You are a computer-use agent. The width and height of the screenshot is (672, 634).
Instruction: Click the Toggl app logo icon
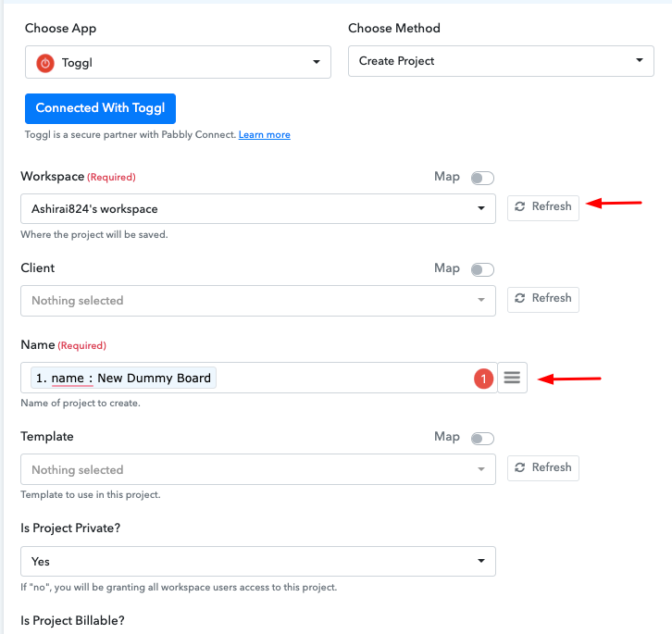click(x=45, y=63)
